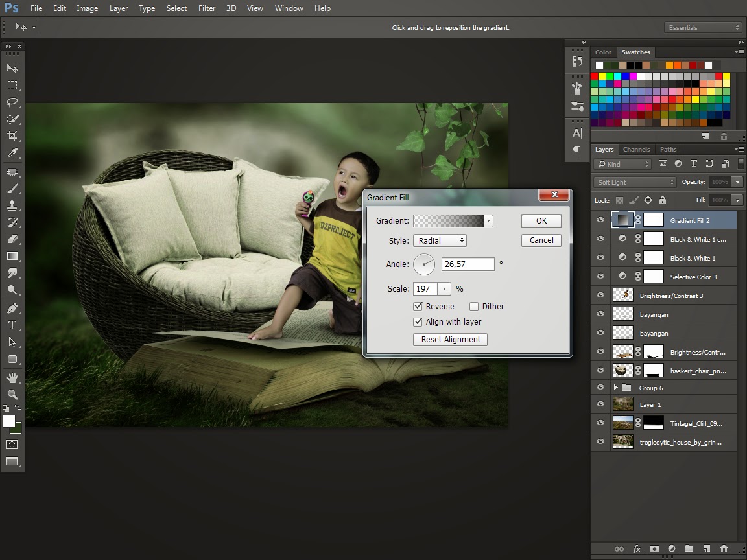Click the Reset Alignment button
The width and height of the screenshot is (747, 560).
tap(451, 340)
